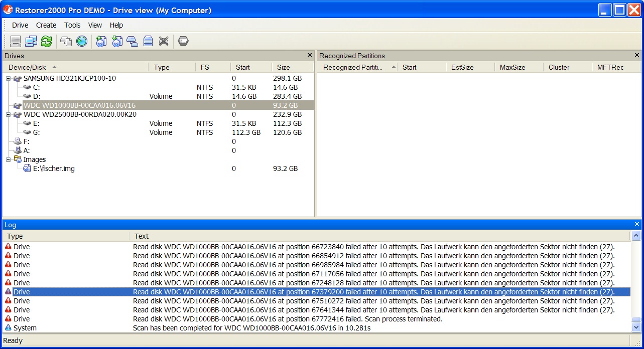This screenshot has height=349, width=644.
Task: Close the Recognized Partitions panel
Action: 637,55
